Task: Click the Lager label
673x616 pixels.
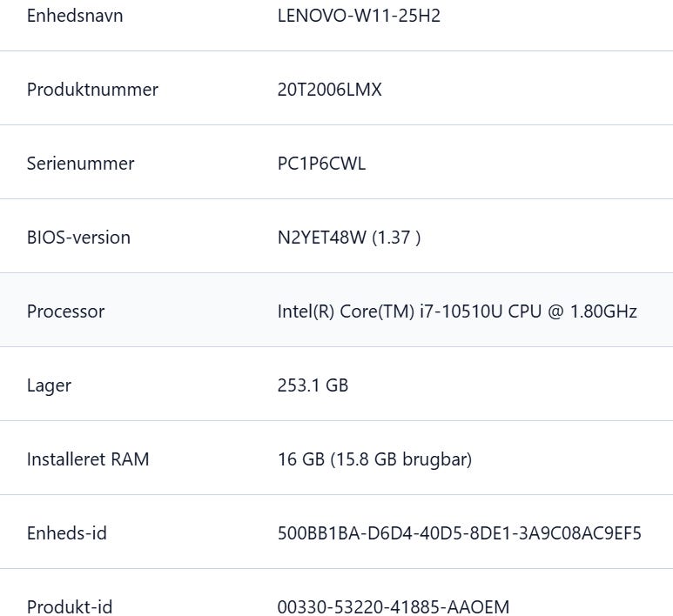Action: [49, 385]
